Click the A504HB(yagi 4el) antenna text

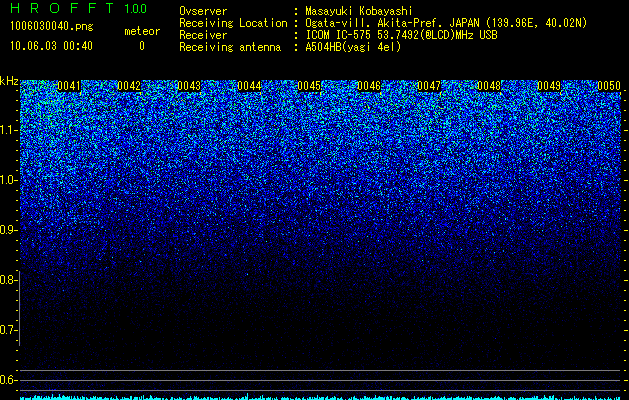[x=353, y=47]
